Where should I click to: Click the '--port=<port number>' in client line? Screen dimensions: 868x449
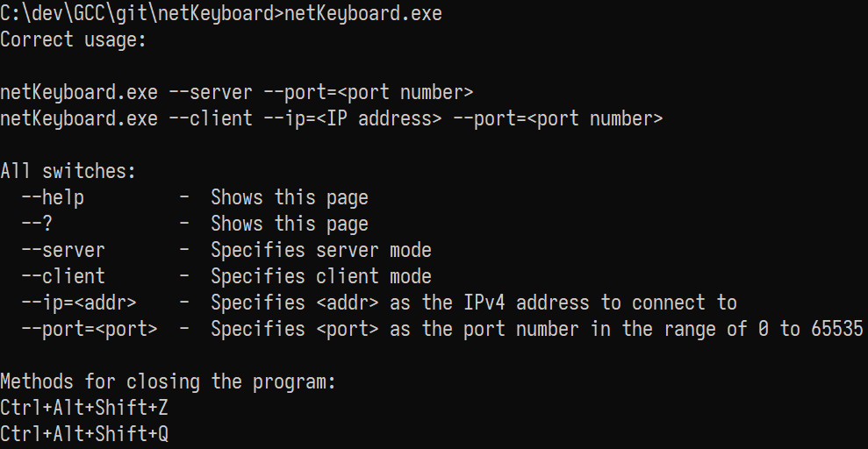click(x=557, y=118)
